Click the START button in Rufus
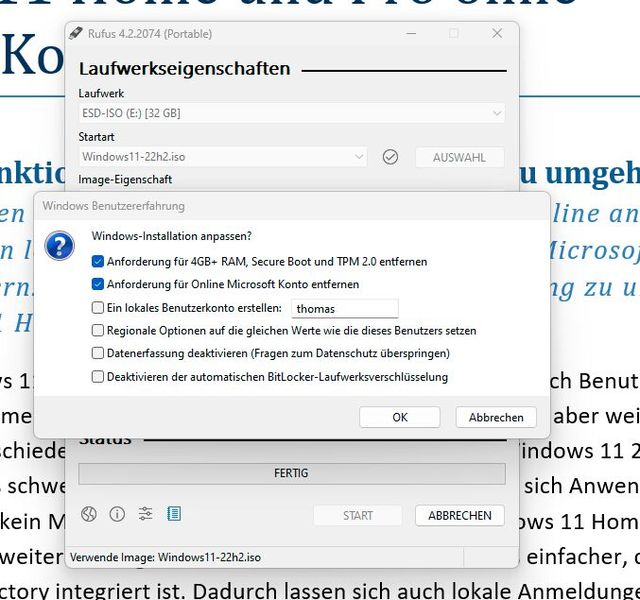Image resolution: width=640 pixels, height=600 pixels. tap(358, 516)
